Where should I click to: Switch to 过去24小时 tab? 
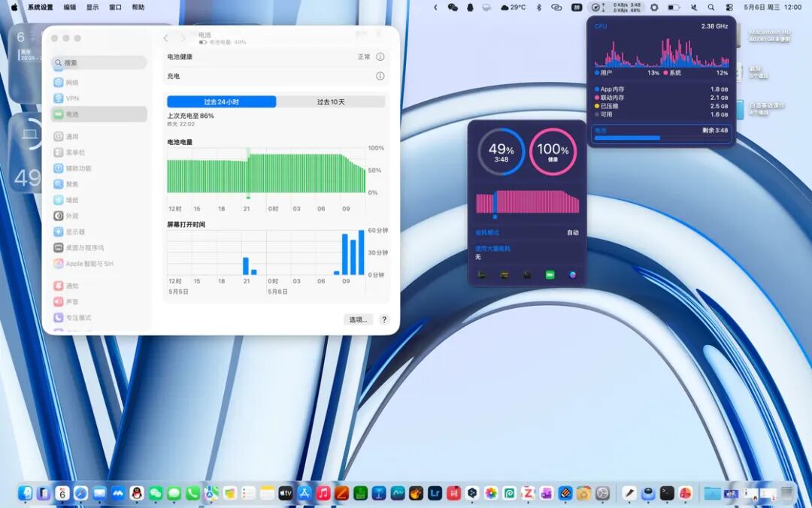(222, 102)
